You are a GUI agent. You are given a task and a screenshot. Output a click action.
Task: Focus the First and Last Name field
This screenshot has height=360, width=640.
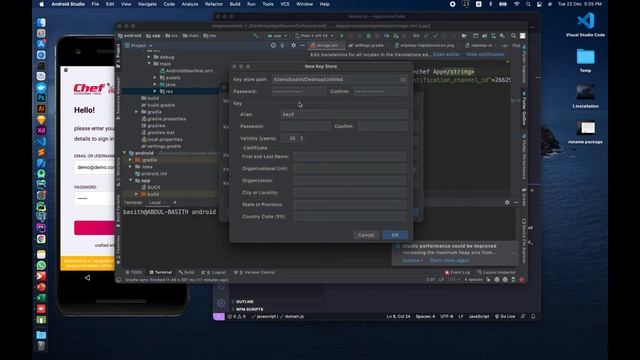(349, 156)
